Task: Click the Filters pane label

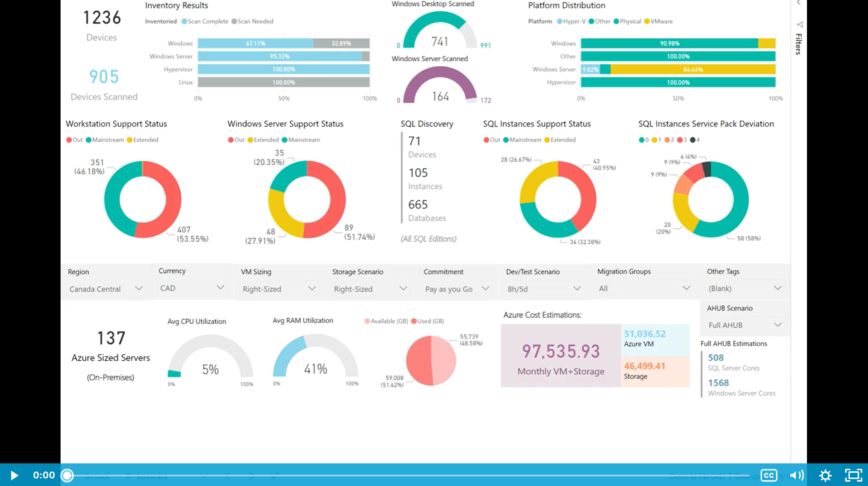Action: (799, 44)
